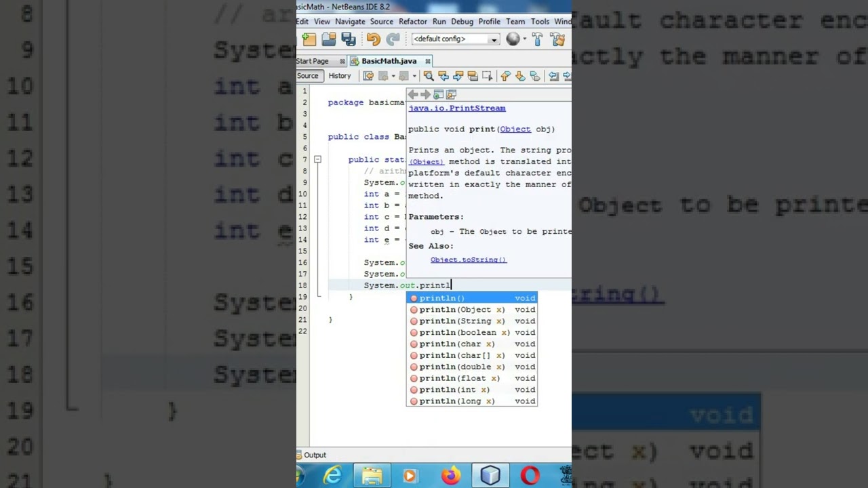
Task: Open the Tools menu
Action: [x=540, y=22]
